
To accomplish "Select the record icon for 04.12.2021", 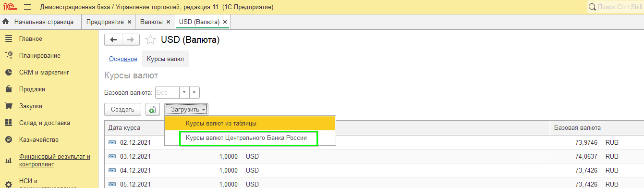I will click(112, 171).
